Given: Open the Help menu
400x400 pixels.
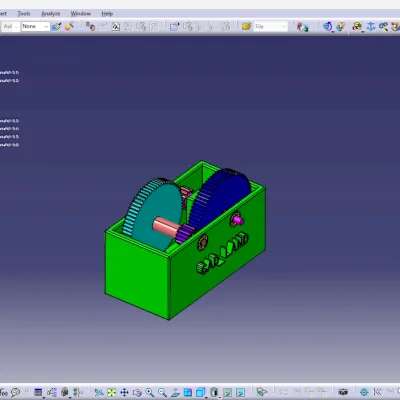Looking at the screenshot, I should coord(107,14).
